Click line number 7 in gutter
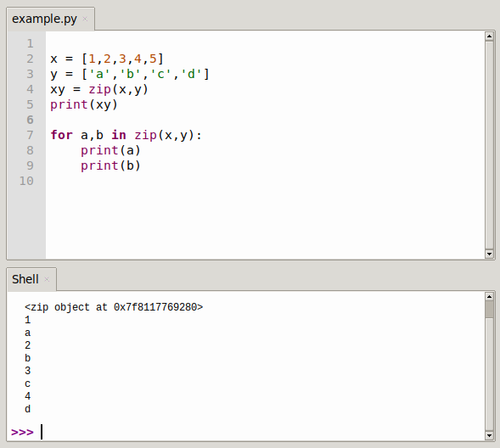 (30, 135)
